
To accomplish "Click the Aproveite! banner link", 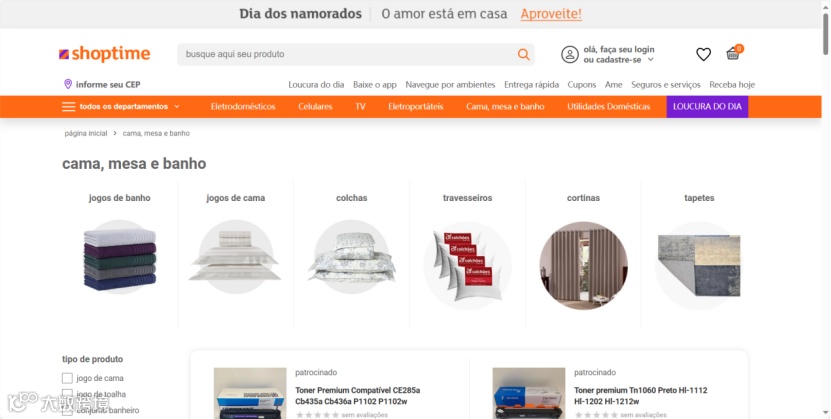I will coord(551,14).
